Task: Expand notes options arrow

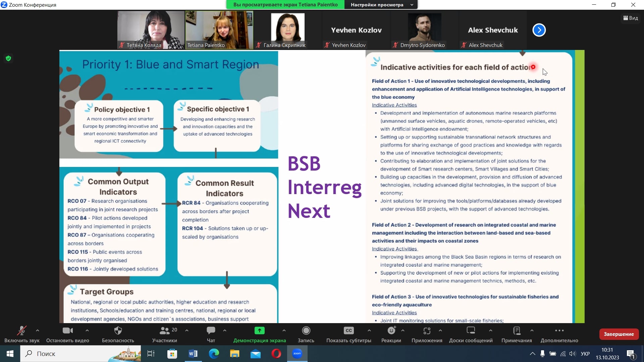Action: coord(532,330)
